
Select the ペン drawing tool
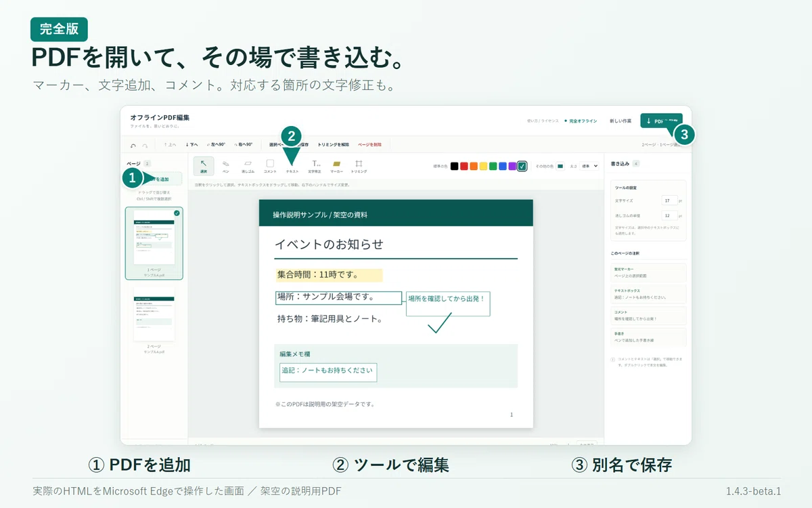(226, 166)
